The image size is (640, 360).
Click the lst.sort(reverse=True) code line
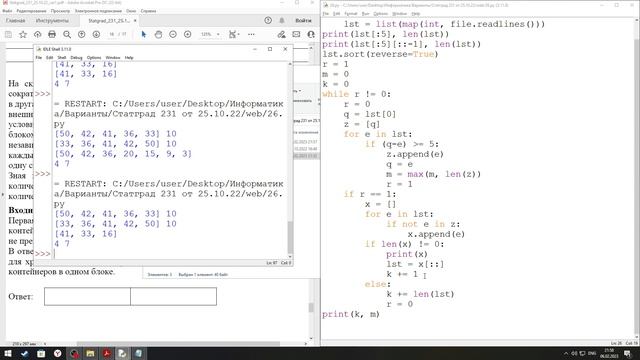[x=380, y=54]
